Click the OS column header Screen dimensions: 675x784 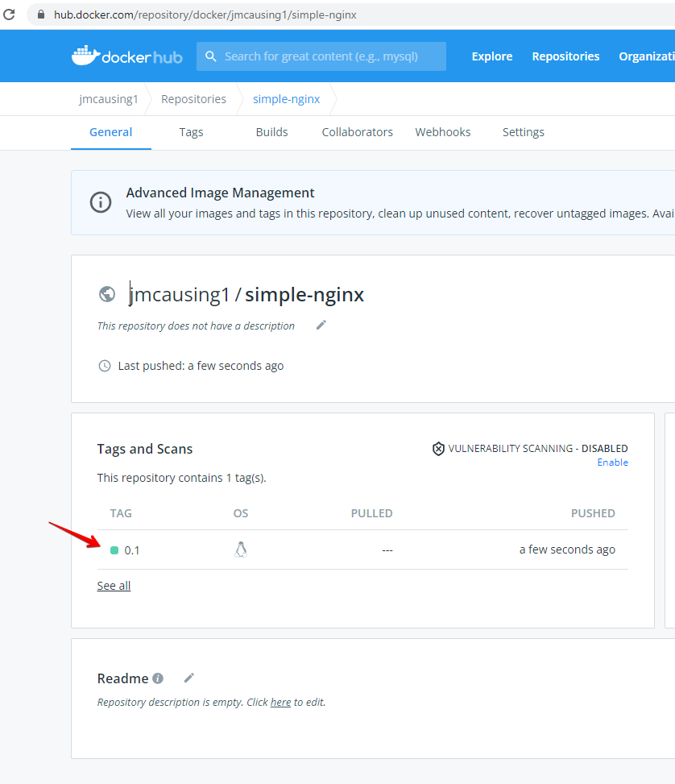pyautogui.click(x=241, y=513)
